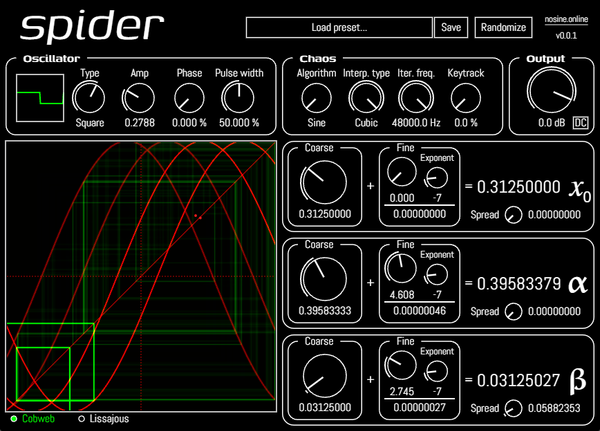The width and height of the screenshot is (600, 431).
Task: Click the Amp value 0.2788
Action: (139, 123)
